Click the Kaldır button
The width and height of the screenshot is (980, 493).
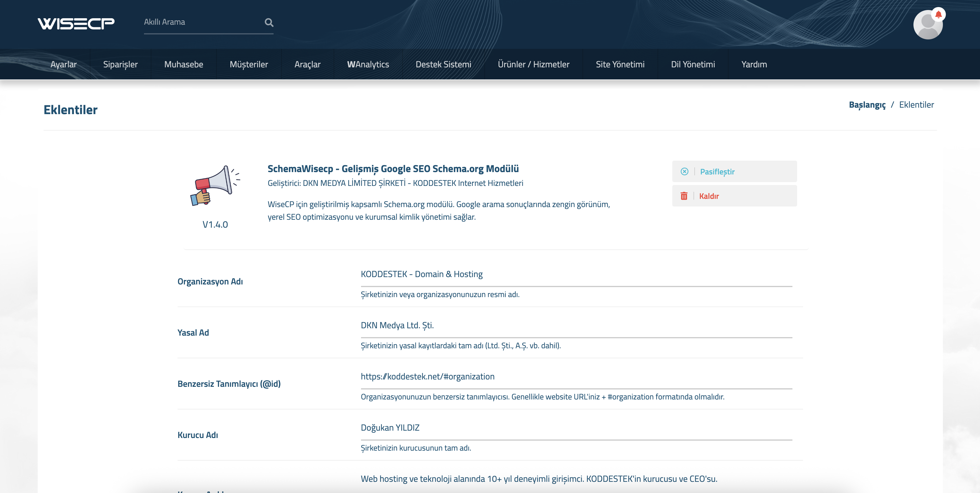coord(734,196)
